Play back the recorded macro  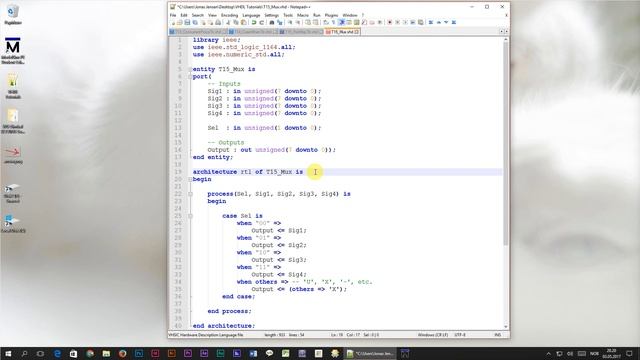[405, 22]
